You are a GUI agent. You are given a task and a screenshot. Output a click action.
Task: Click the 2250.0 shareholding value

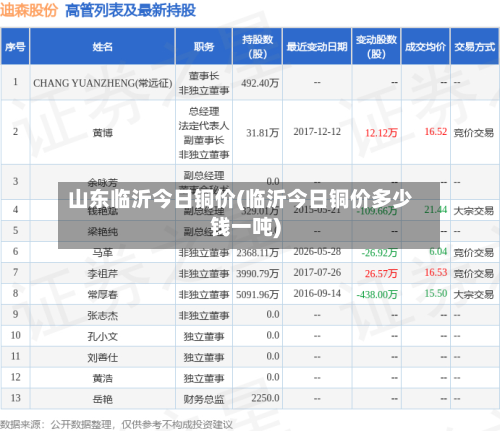tap(265, 398)
